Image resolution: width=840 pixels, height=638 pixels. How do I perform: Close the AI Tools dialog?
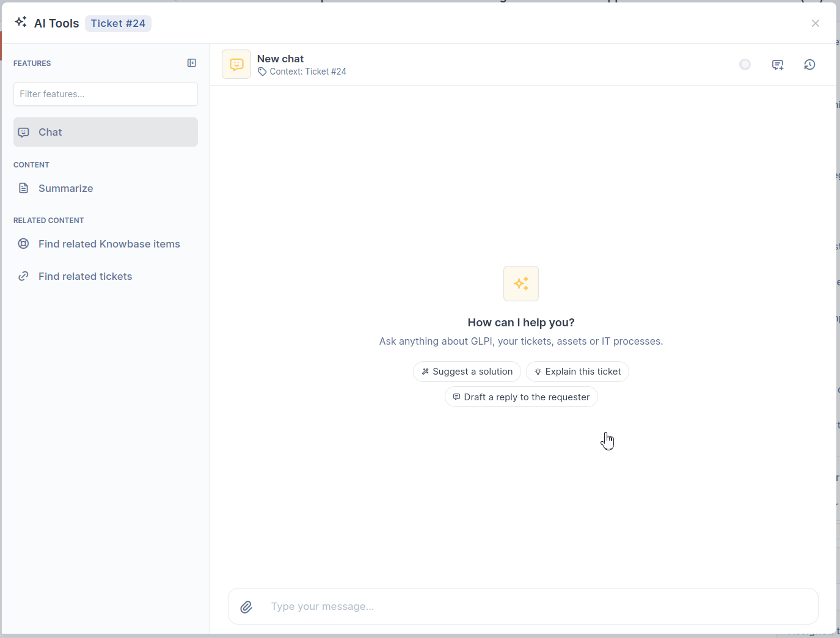[816, 23]
